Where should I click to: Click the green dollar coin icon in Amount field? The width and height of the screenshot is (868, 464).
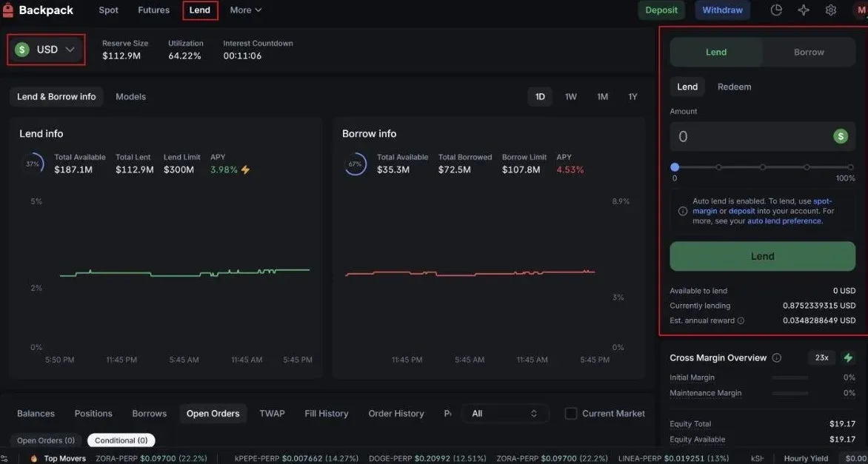point(841,136)
